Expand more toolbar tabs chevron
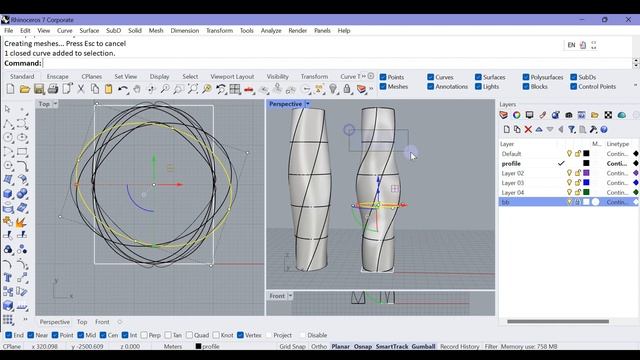640x360 pixels. coord(364,76)
